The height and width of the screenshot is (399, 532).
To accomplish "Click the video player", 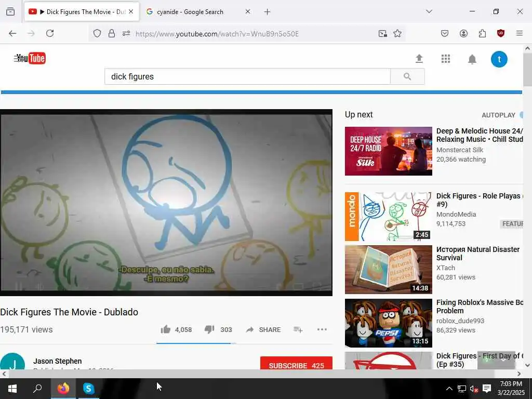I will tap(166, 202).
